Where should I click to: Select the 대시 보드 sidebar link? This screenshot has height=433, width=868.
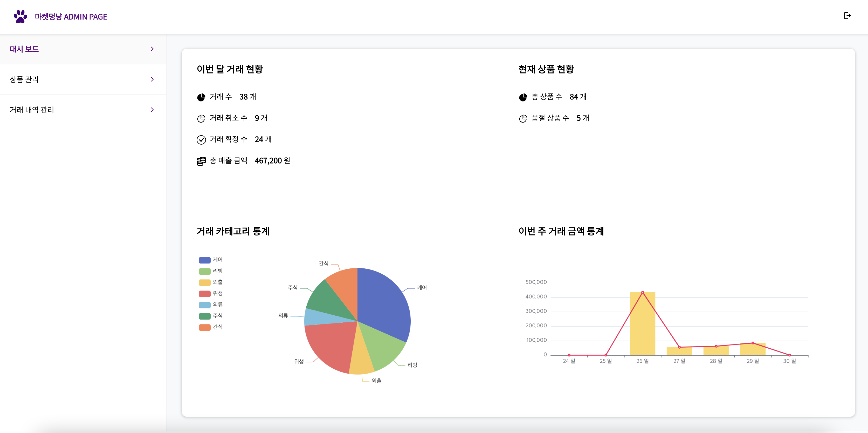point(24,49)
